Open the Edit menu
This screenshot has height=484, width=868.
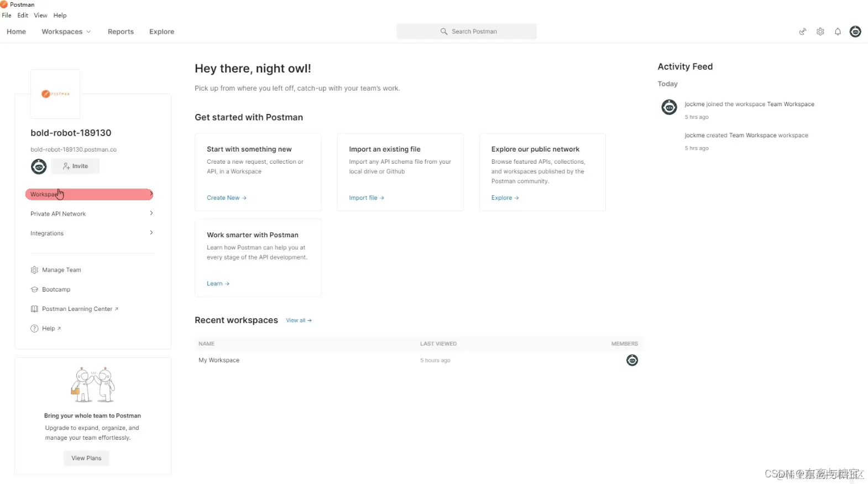point(23,15)
